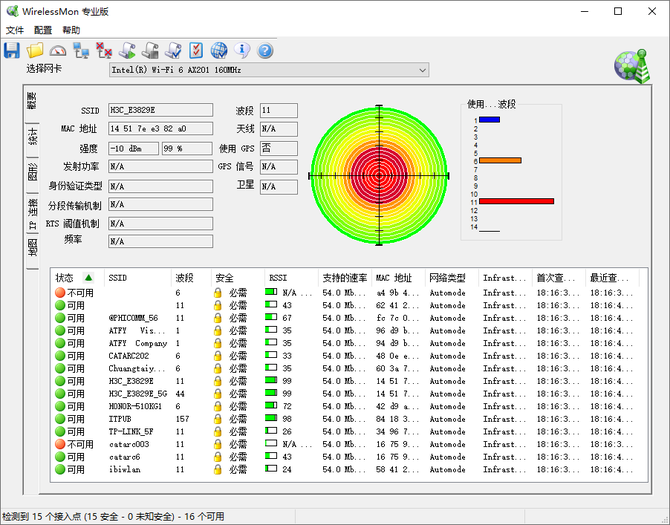Viewport: 670px width, 525px height.
Task: Sort the list by the RSSI column header
Action: point(278,277)
